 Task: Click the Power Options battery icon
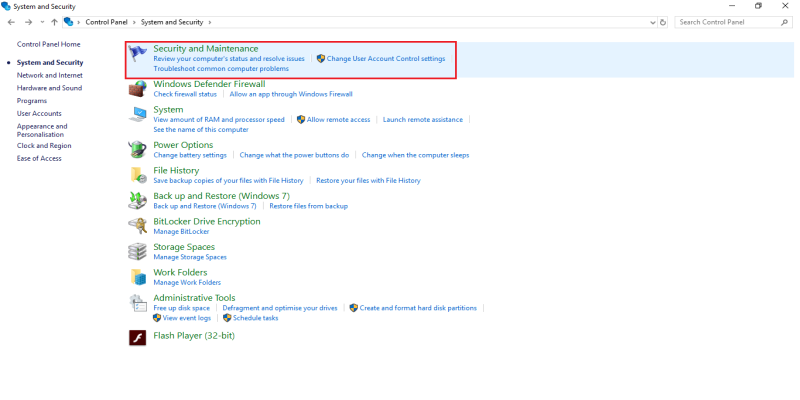coord(137,149)
